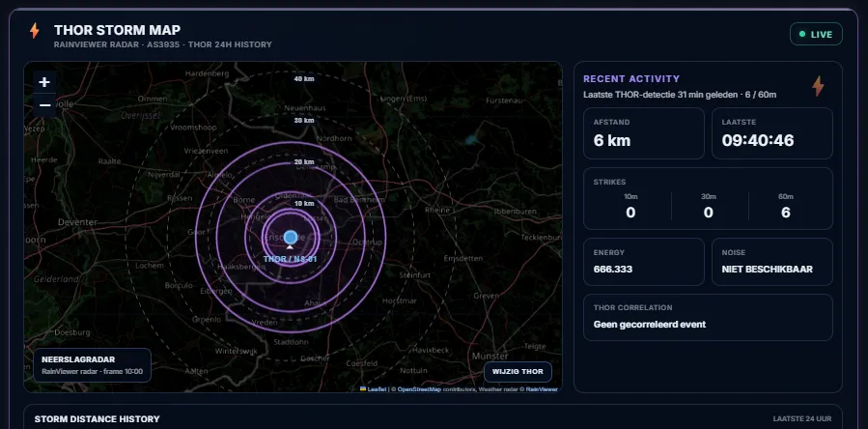The height and width of the screenshot is (429, 868).
Task: Select the blue THOR station marker
Action: 291,238
